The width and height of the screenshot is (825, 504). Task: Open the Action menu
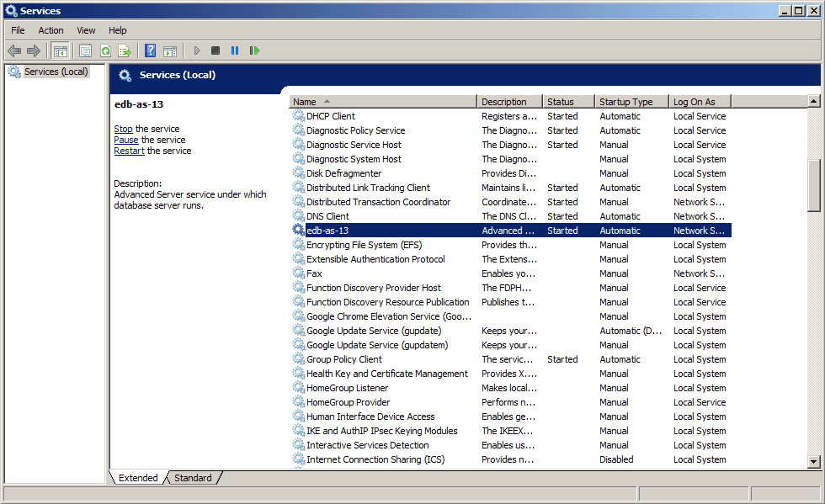tap(51, 30)
